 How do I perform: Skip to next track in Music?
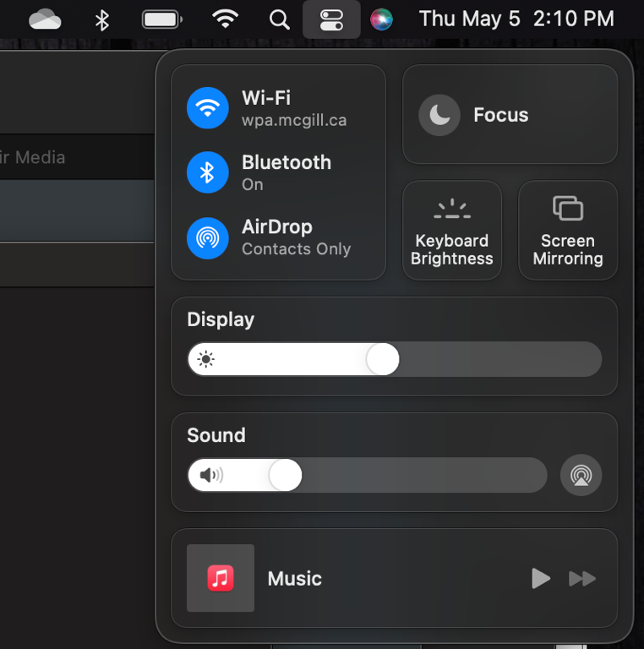(582, 578)
